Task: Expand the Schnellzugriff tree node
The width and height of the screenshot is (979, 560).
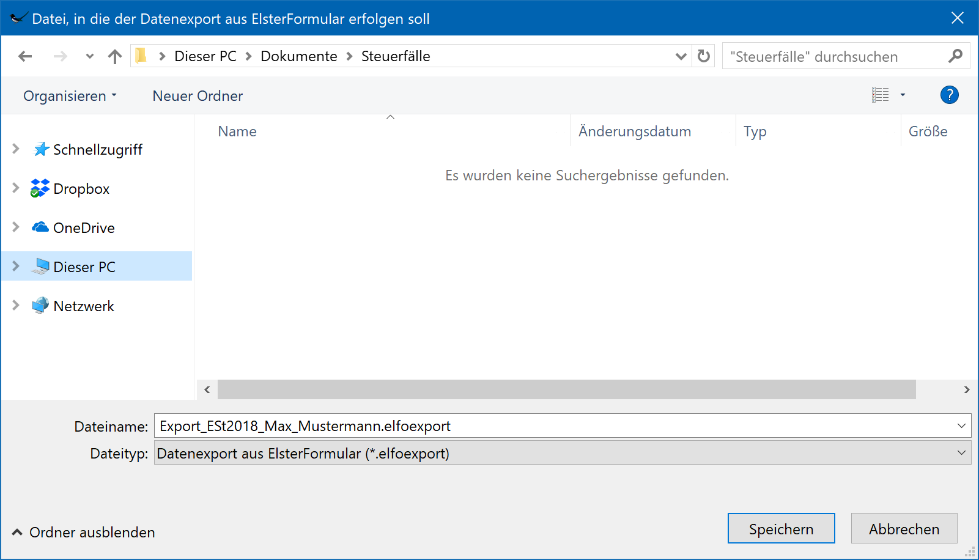Action: click(16, 149)
